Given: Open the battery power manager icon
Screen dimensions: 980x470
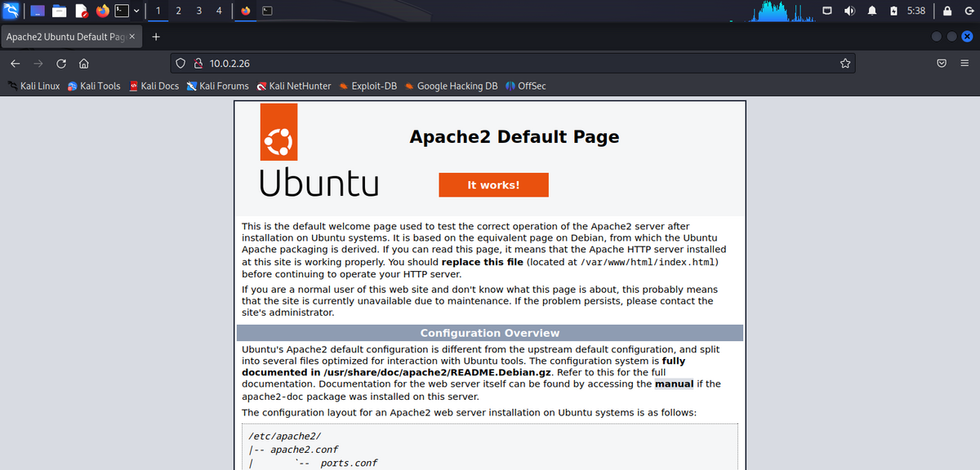Looking at the screenshot, I should click(894, 11).
